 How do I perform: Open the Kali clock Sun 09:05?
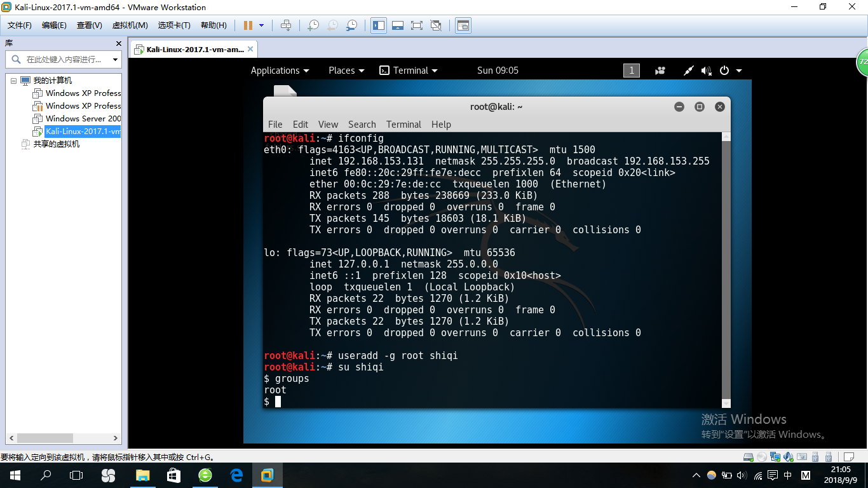(x=498, y=71)
